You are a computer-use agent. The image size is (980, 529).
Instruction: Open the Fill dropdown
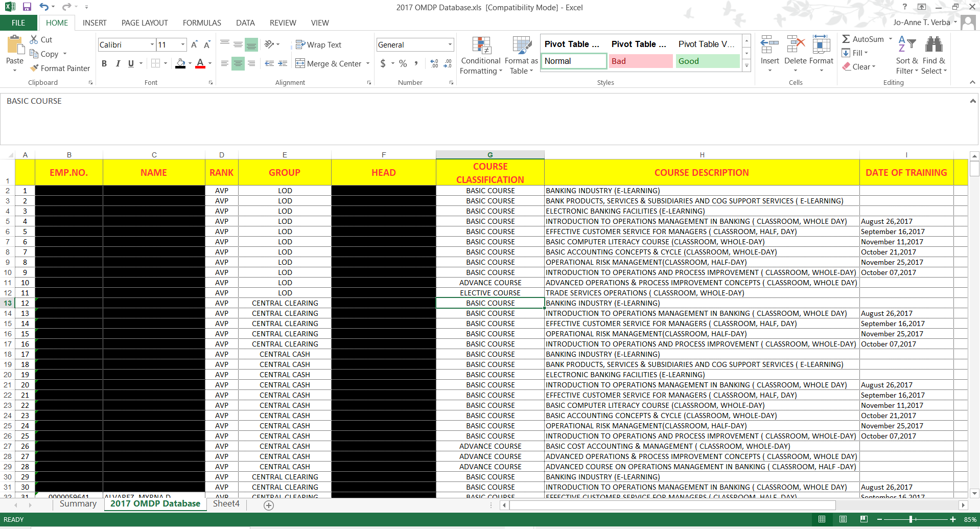(855, 53)
